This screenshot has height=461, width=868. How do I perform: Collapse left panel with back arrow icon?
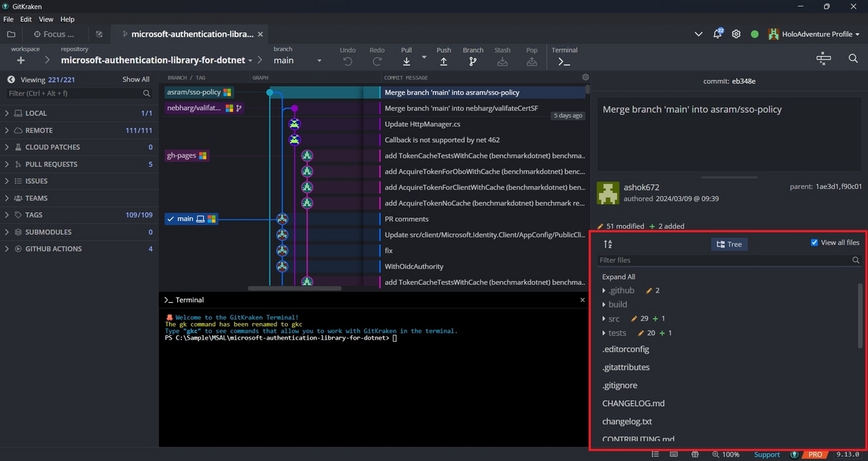tap(11, 79)
